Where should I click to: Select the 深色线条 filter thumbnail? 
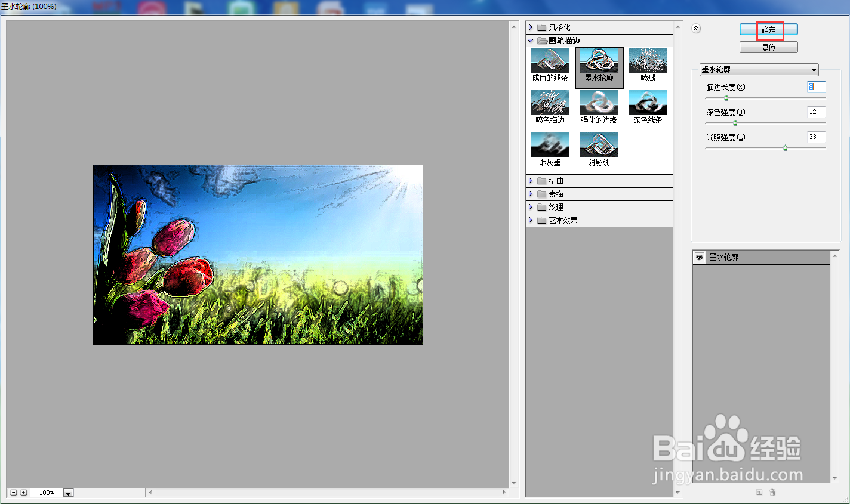(x=648, y=107)
